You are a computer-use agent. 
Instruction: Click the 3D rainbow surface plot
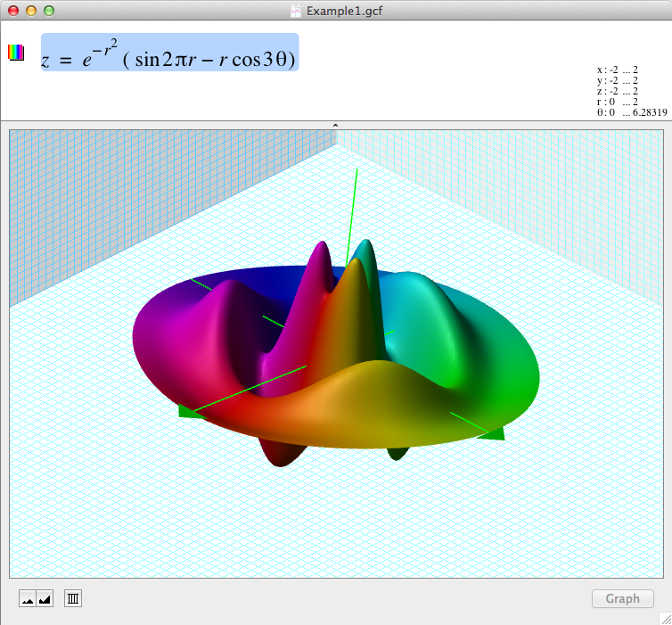pos(336,354)
